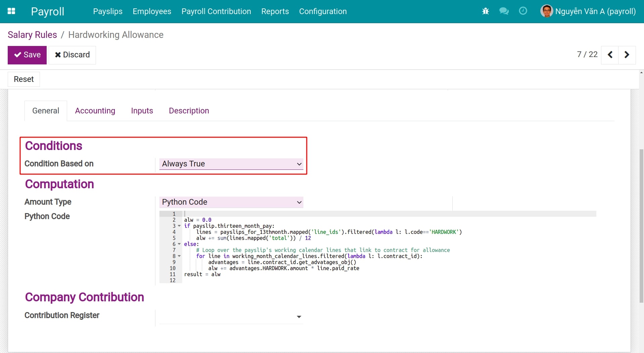Screen dimensions: 644x353
Task: Switch to the Inputs tab
Action: (x=142, y=111)
